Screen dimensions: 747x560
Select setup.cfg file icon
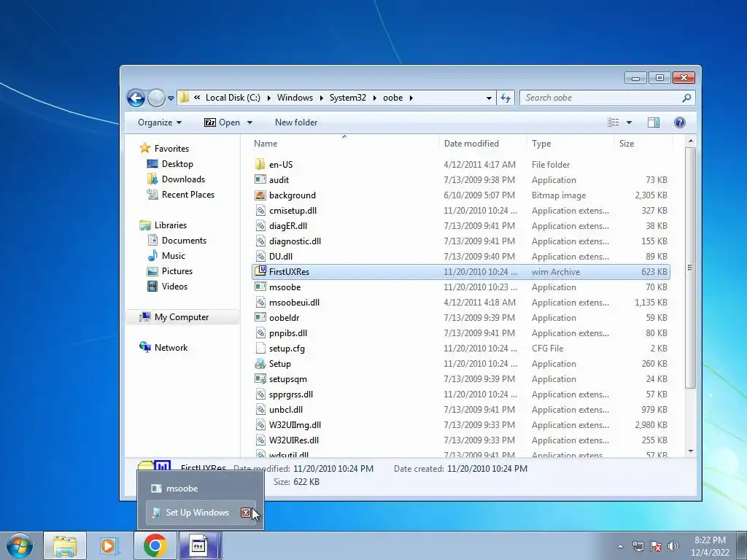coord(260,348)
